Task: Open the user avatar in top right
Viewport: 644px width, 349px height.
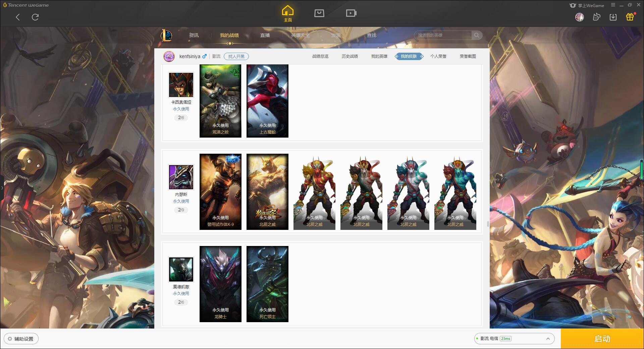Action: pos(579,17)
